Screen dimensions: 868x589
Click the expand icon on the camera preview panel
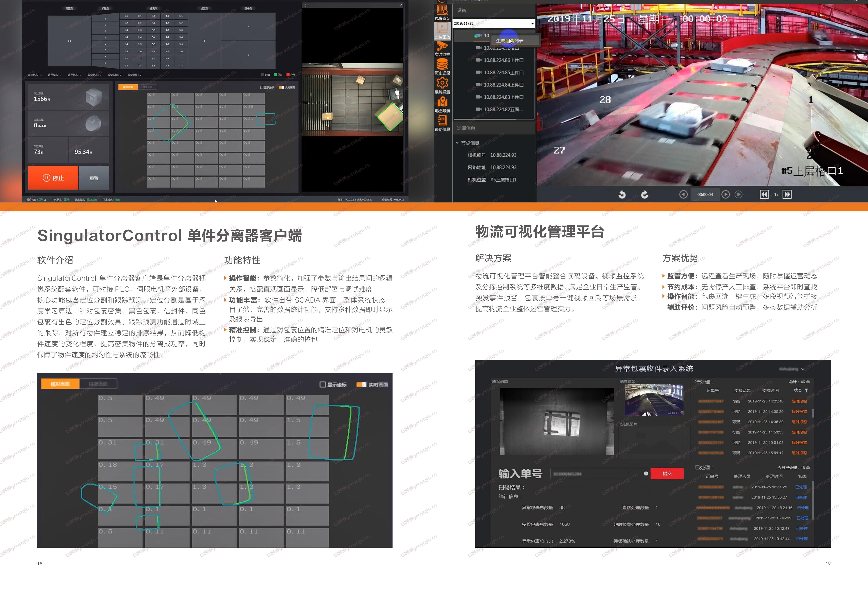tap(401, 5)
